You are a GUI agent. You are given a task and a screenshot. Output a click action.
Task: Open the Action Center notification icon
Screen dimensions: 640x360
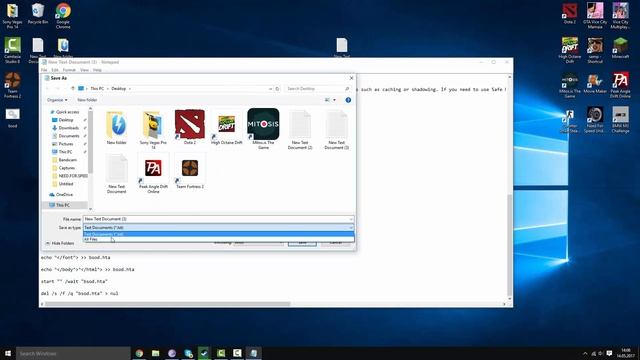coord(609,353)
